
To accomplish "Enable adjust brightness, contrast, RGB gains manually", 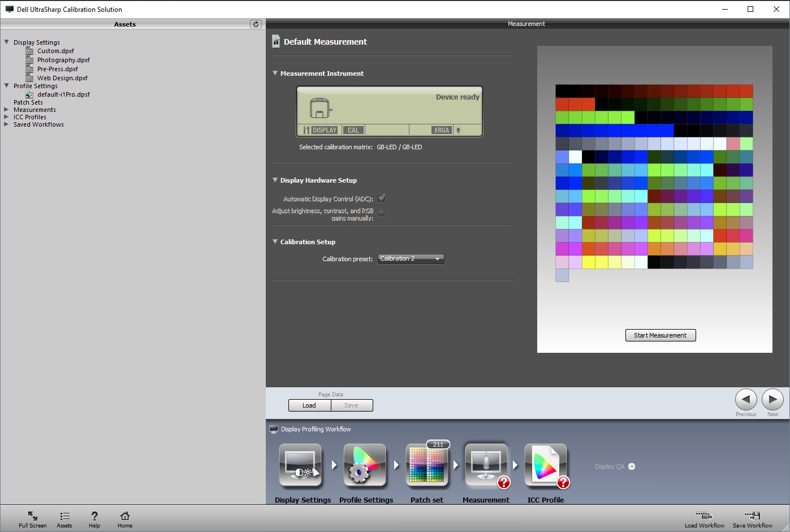I will pos(381,213).
